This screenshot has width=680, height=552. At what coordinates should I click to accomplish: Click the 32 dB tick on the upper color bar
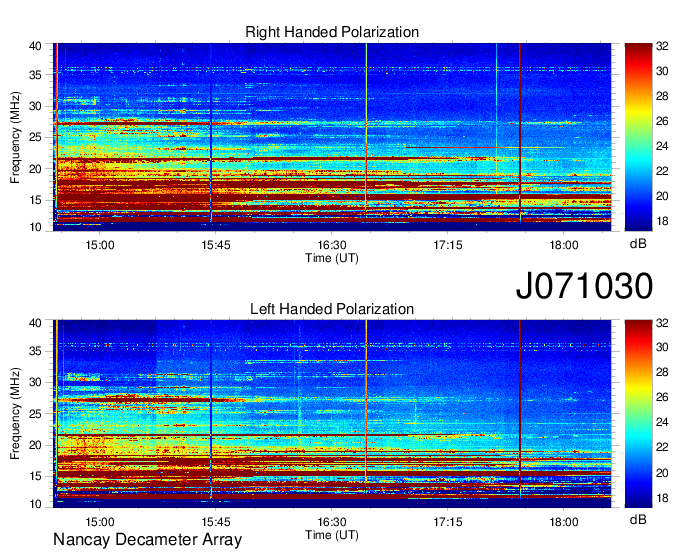(x=662, y=46)
